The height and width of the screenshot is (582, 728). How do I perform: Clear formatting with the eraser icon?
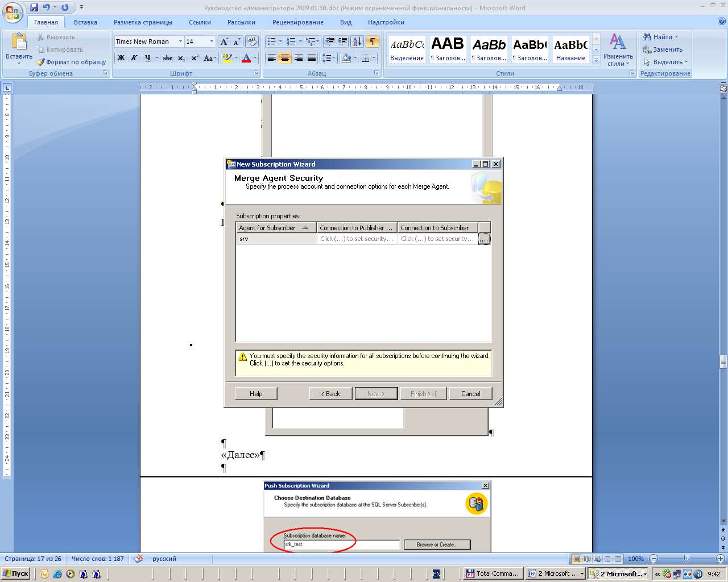(x=253, y=41)
